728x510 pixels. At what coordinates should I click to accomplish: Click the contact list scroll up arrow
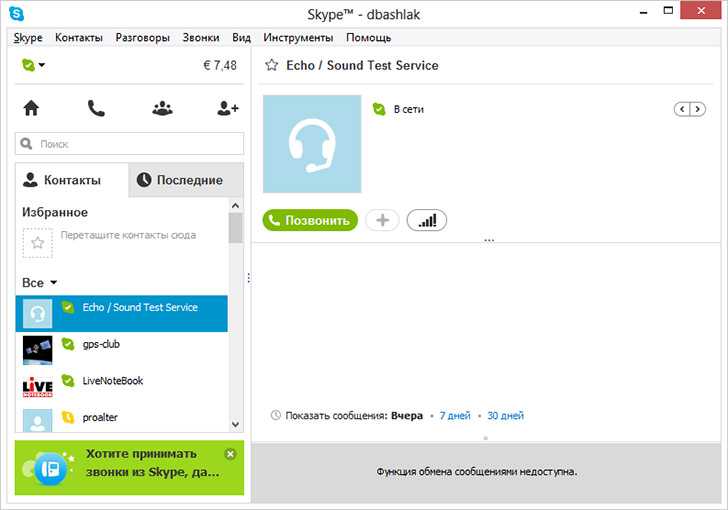[235, 205]
